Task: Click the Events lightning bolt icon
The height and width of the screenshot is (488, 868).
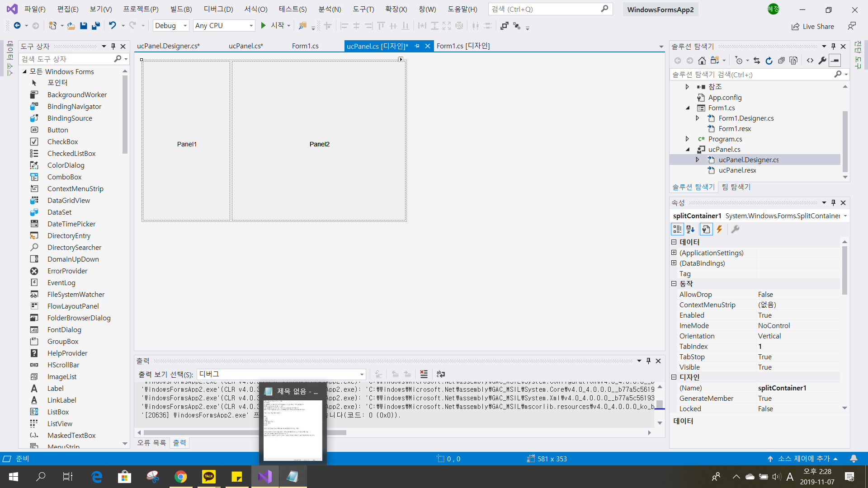Action: point(719,230)
